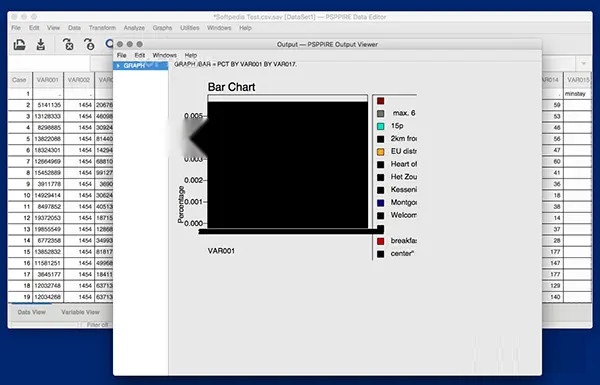The image size is (600, 385).
Task: Open Edit menu in Output Viewer
Action: coord(140,55)
